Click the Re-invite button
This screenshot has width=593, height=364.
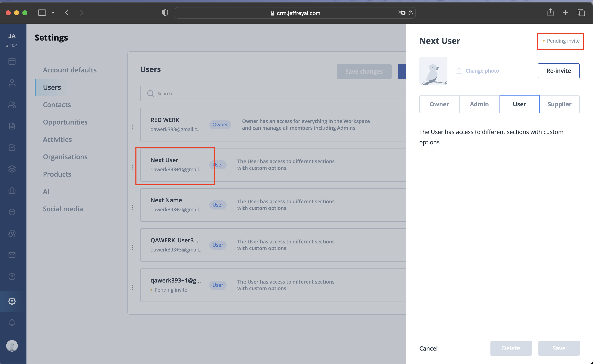[x=559, y=71]
